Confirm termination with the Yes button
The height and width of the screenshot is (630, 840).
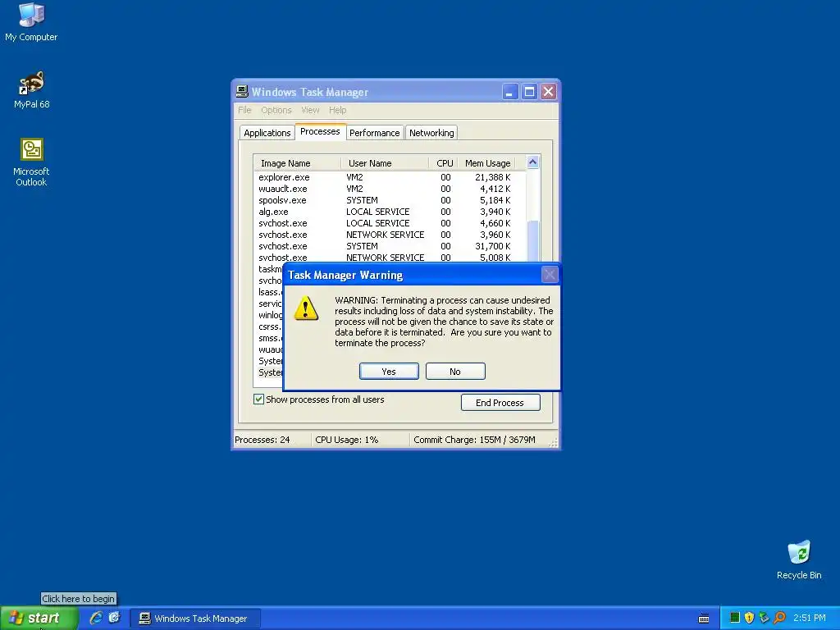click(x=389, y=372)
